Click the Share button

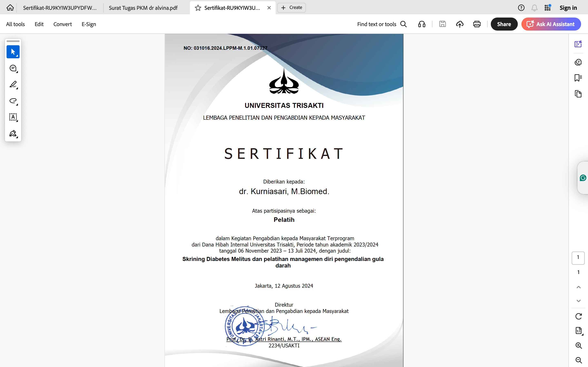pyautogui.click(x=504, y=24)
